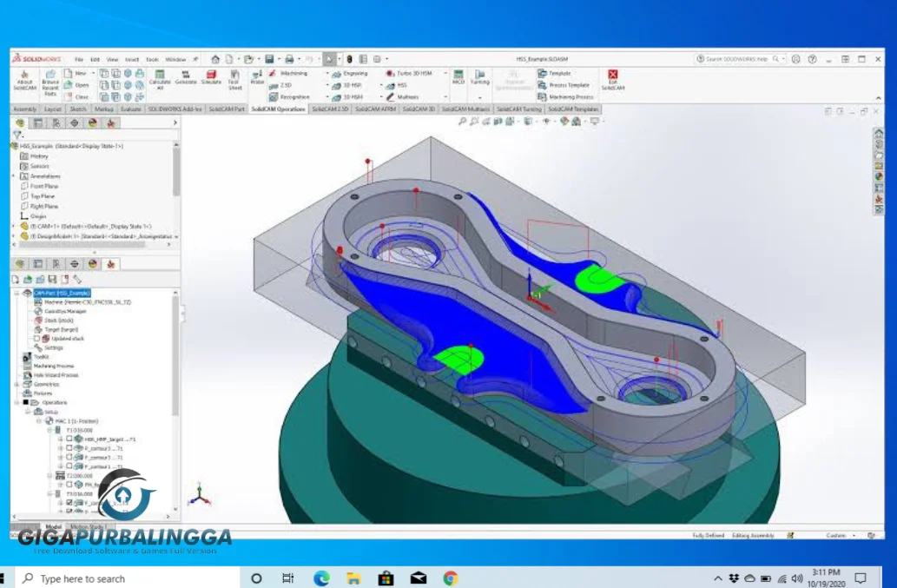Open DisplayManager tab in upper panel
The height and width of the screenshot is (588, 897).
coord(93,123)
